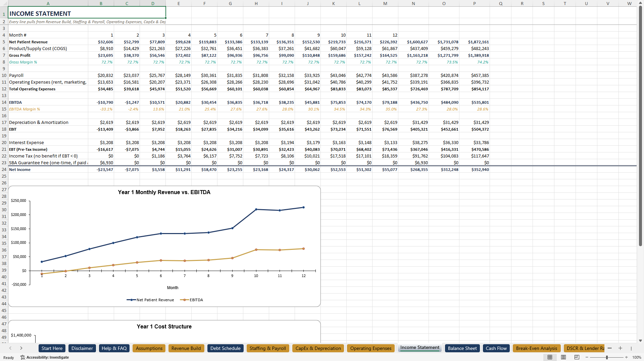Select Month 12 revenue data point
This screenshot has width=644, height=361.
pos(303,207)
